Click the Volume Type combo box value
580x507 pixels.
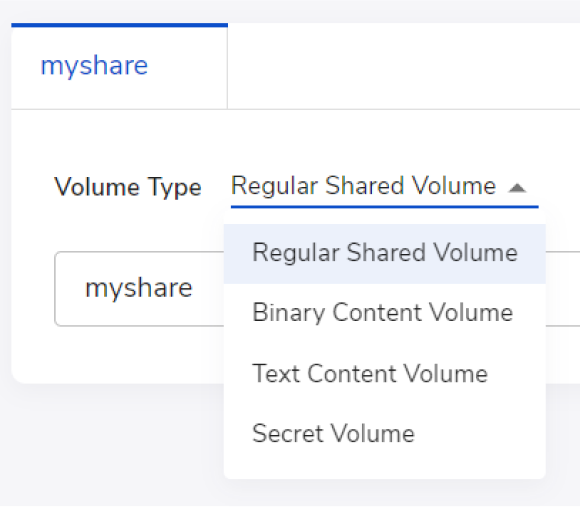click(x=385, y=186)
